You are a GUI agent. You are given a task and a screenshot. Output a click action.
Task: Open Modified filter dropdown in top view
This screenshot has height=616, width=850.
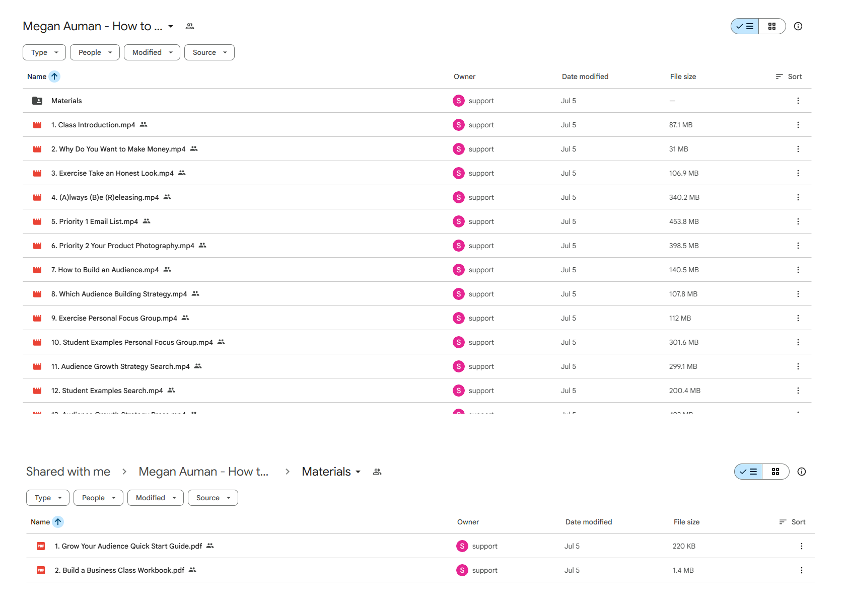coord(152,52)
